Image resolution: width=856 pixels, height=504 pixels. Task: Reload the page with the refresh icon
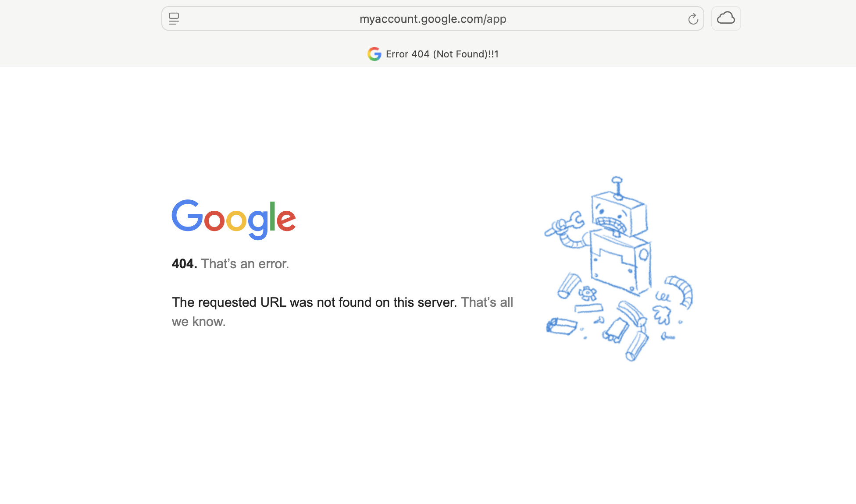point(693,19)
